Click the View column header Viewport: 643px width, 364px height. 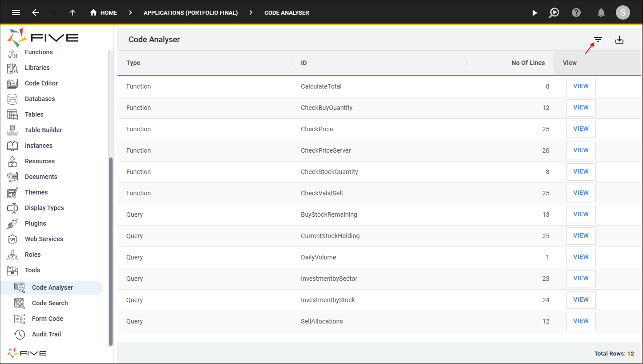(x=570, y=63)
